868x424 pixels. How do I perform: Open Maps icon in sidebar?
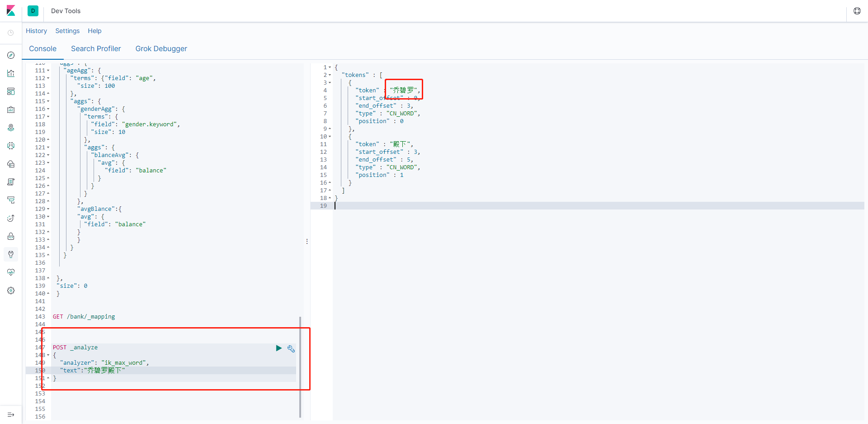point(11,128)
